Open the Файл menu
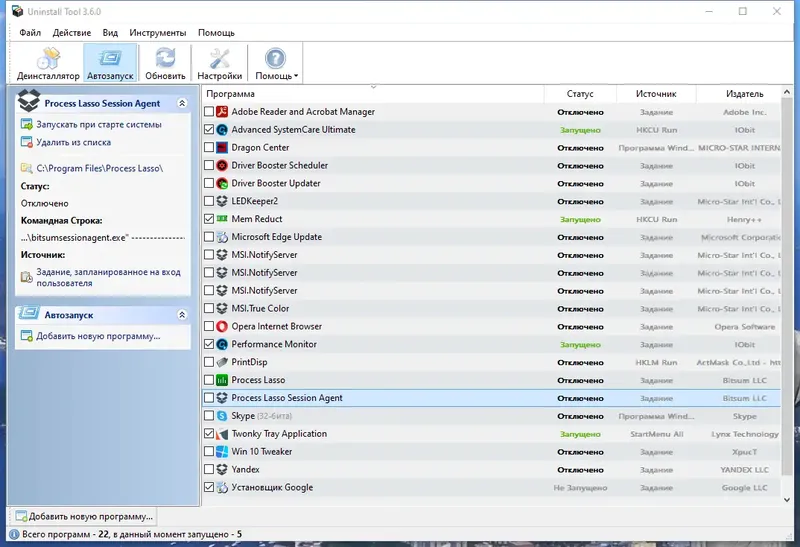The height and width of the screenshot is (547, 800). 30,33
